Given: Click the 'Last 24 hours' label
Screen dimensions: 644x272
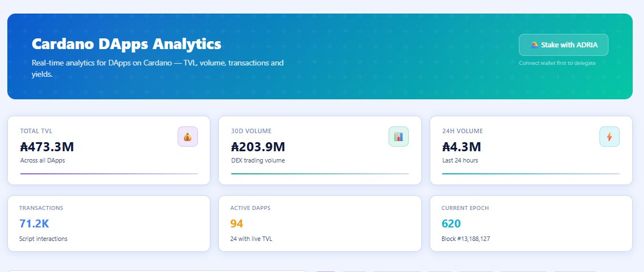Looking at the screenshot, I should click(x=460, y=160).
